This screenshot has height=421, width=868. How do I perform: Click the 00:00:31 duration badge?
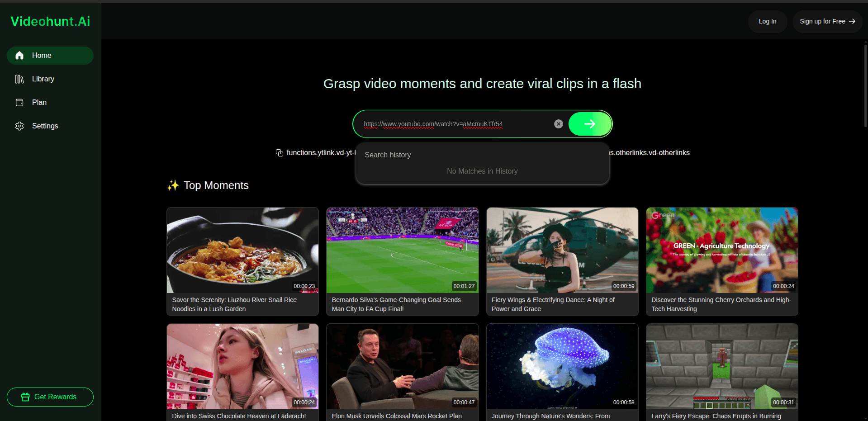pyautogui.click(x=783, y=402)
